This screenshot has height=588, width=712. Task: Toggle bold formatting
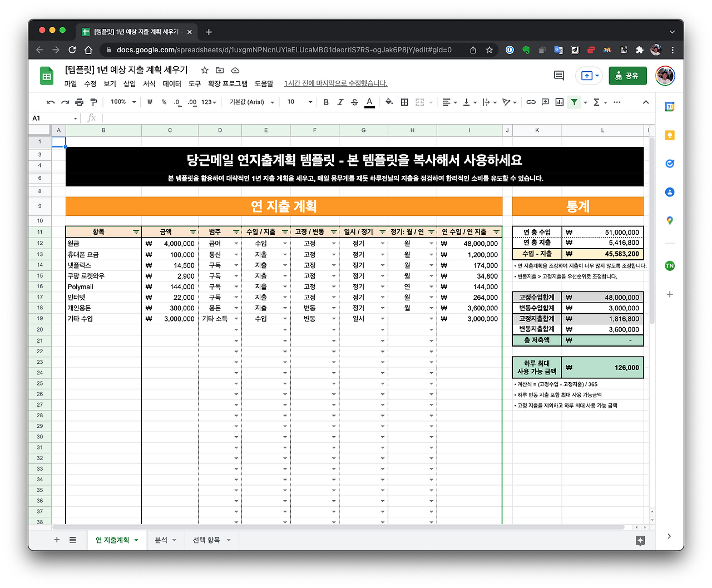click(x=326, y=102)
